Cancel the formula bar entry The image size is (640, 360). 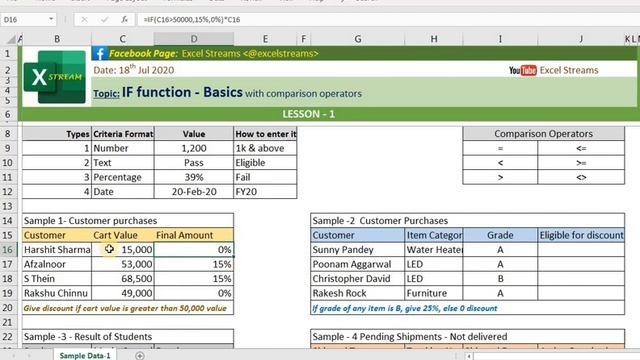coord(84,19)
